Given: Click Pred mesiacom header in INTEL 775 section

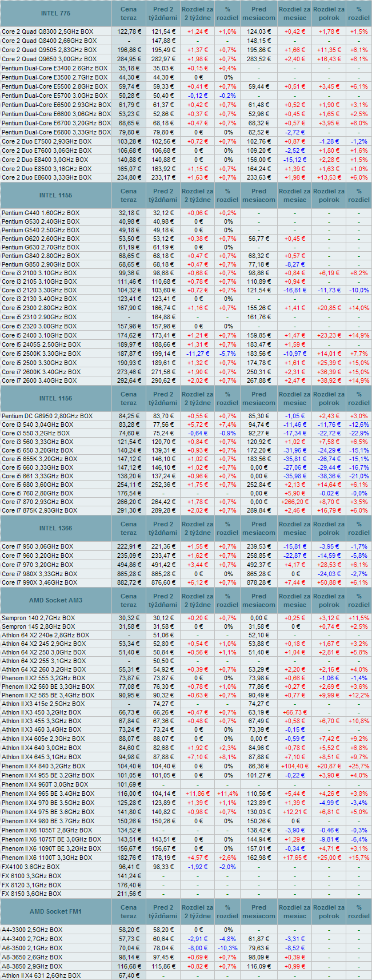Looking at the screenshot, I should (x=259, y=14).
